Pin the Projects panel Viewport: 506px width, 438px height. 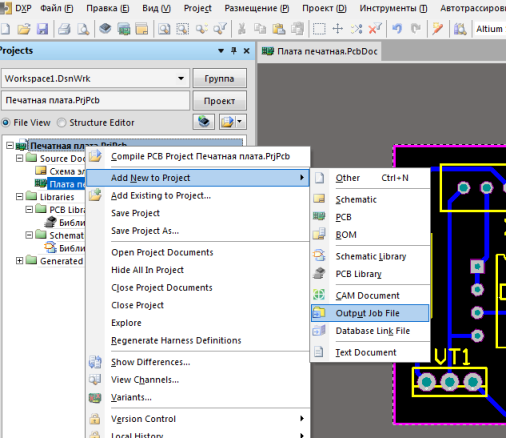234,51
